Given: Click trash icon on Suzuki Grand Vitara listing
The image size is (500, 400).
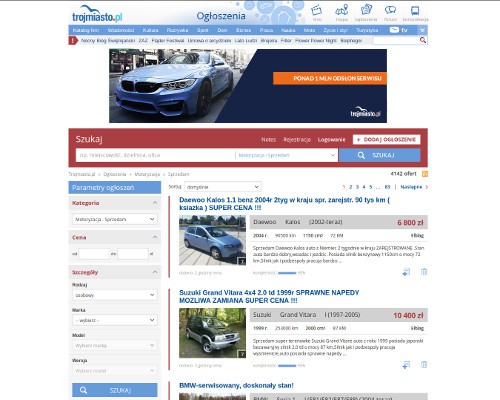Looking at the screenshot, I should (424, 365).
